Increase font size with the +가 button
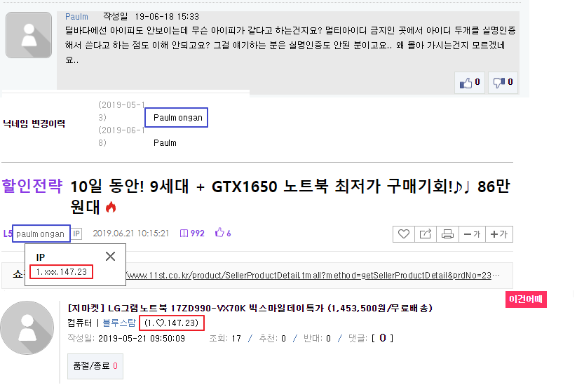Image resolution: width=577 pixels, height=392 pixels. 499,234
